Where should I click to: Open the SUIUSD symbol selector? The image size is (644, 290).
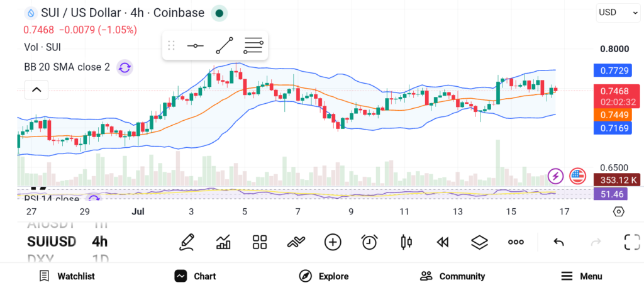[x=52, y=242]
